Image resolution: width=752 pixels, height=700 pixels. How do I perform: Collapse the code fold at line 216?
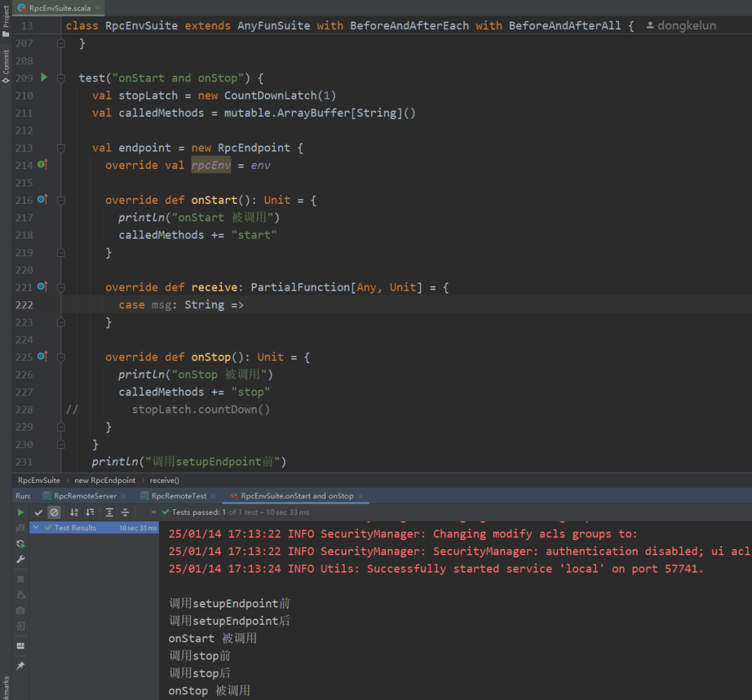[x=61, y=200]
